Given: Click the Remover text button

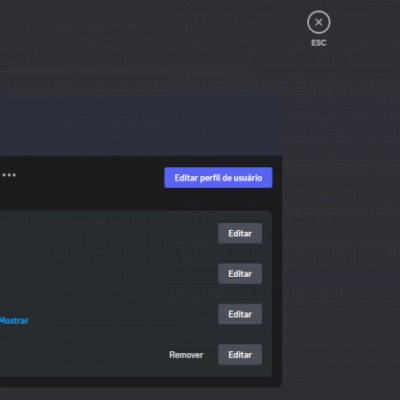Looking at the screenshot, I should click(186, 355).
